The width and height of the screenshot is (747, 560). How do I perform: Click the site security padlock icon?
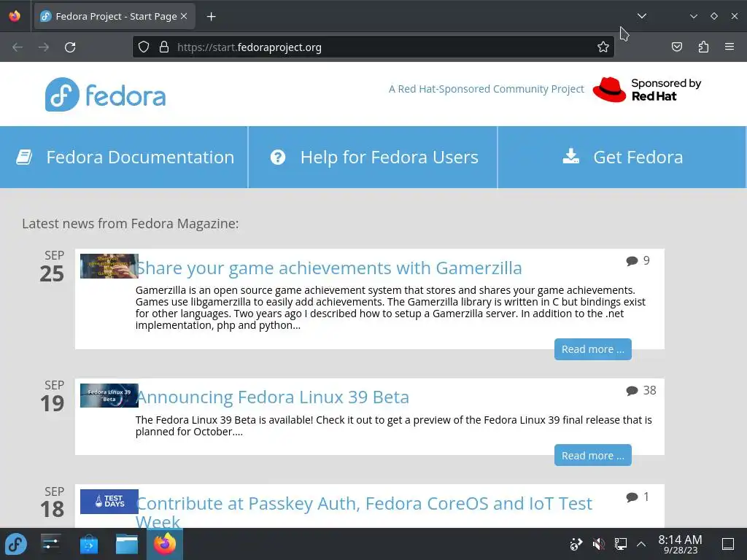pyautogui.click(x=164, y=47)
